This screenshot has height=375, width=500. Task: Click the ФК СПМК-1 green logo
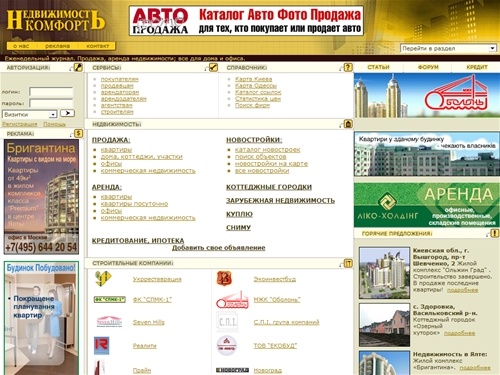pos(109,299)
